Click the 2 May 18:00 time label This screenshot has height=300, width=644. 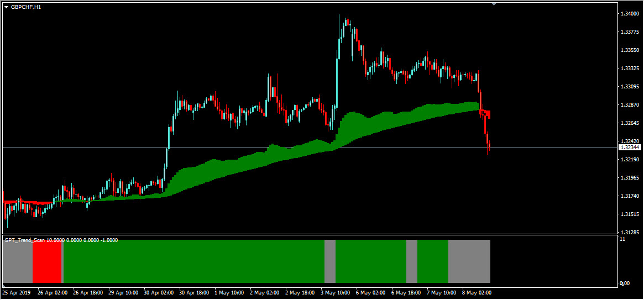(x=300, y=293)
